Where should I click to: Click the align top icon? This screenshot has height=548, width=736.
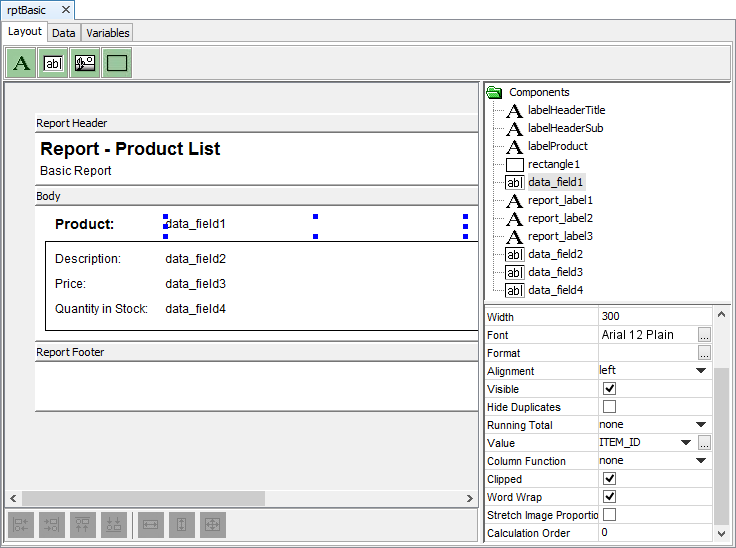pyautogui.click(x=83, y=524)
